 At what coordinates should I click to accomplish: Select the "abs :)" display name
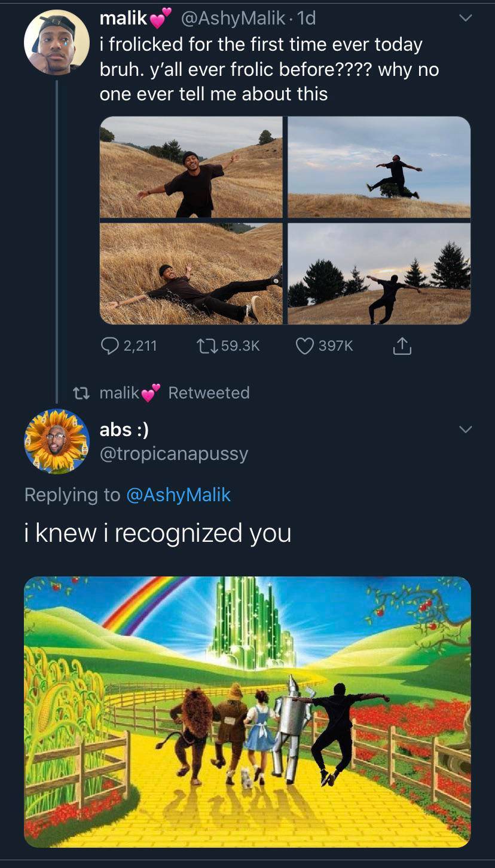pos(124,429)
